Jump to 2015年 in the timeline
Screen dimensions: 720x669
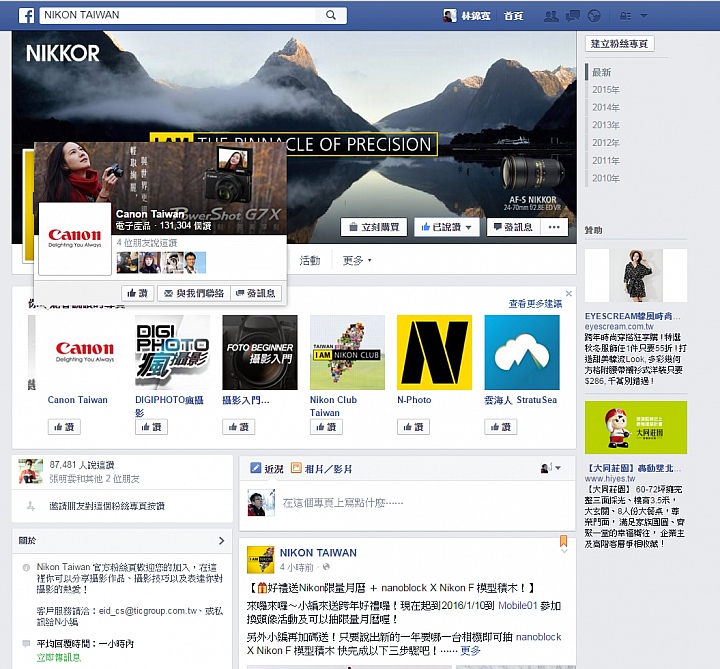[x=606, y=90]
